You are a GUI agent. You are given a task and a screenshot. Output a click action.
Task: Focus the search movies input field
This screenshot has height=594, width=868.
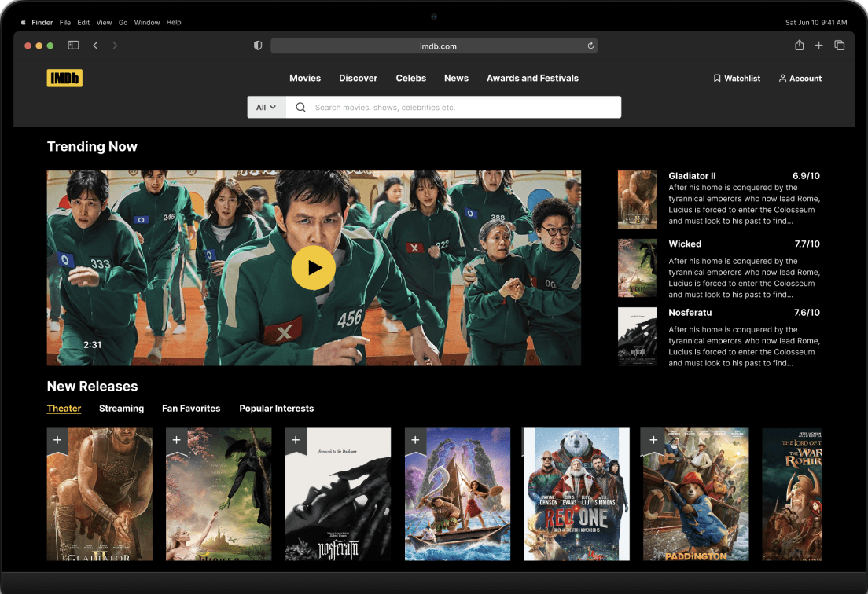point(454,108)
